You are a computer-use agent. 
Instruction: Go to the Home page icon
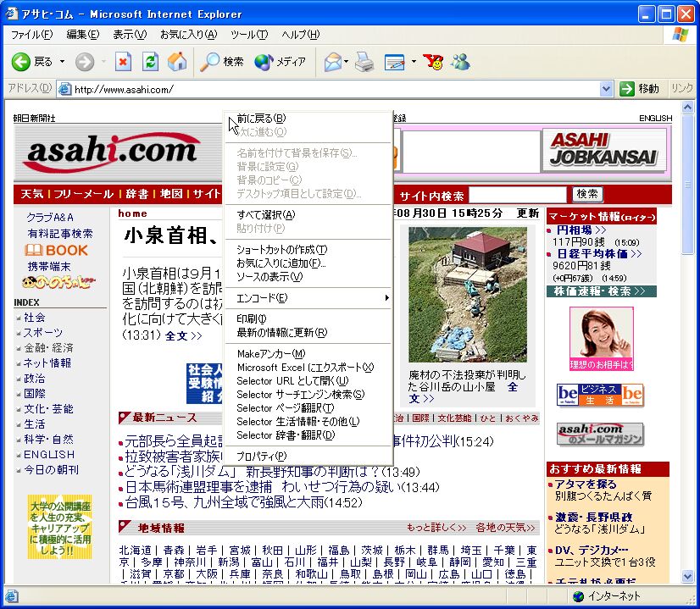177,62
